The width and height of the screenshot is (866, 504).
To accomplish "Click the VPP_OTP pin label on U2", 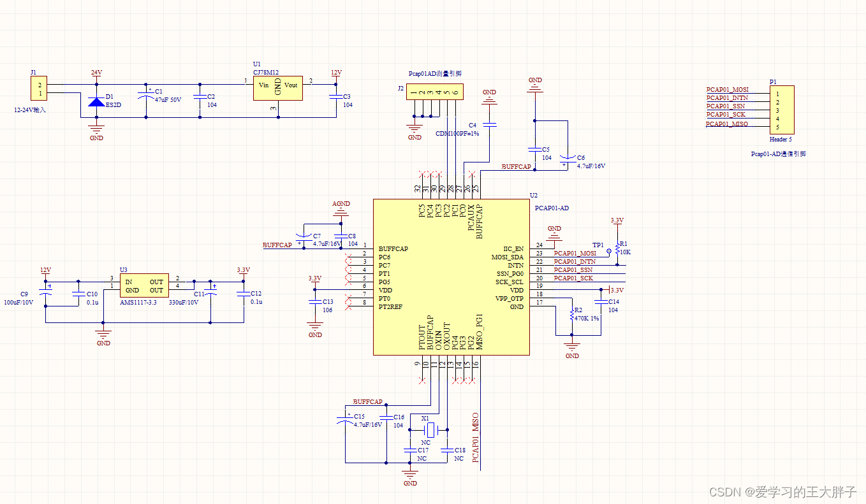I will pos(510,299).
